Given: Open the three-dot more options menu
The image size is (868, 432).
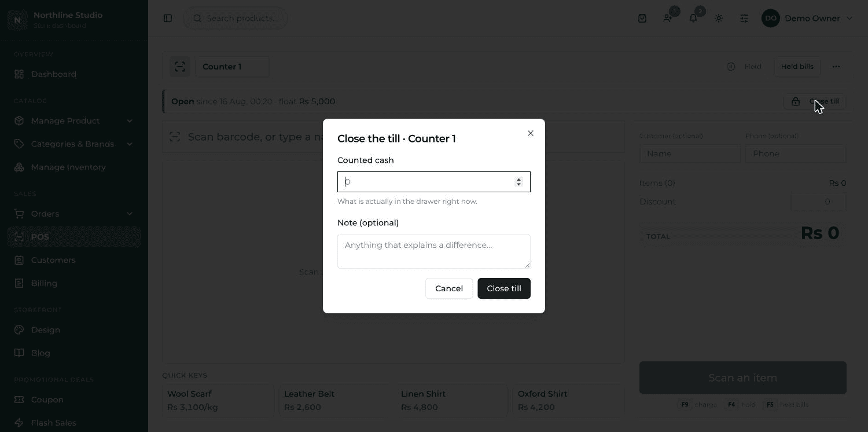Looking at the screenshot, I should point(836,67).
